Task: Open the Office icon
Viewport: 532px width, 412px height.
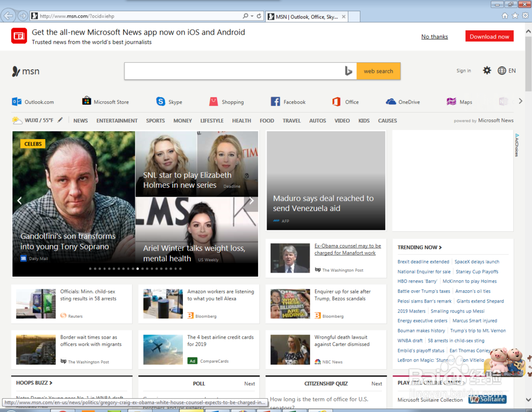Action: [x=336, y=102]
